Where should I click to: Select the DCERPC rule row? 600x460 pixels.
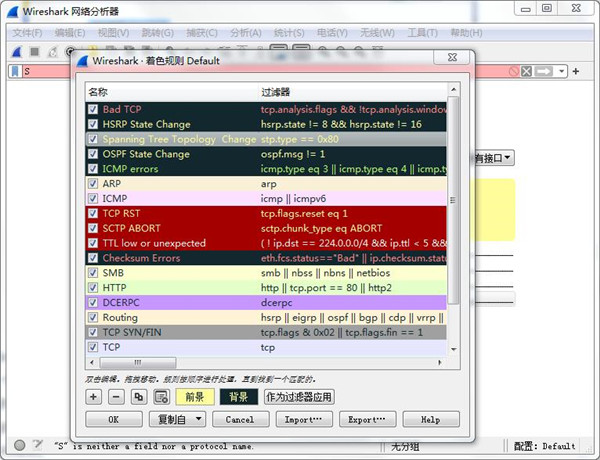(x=266, y=302)
